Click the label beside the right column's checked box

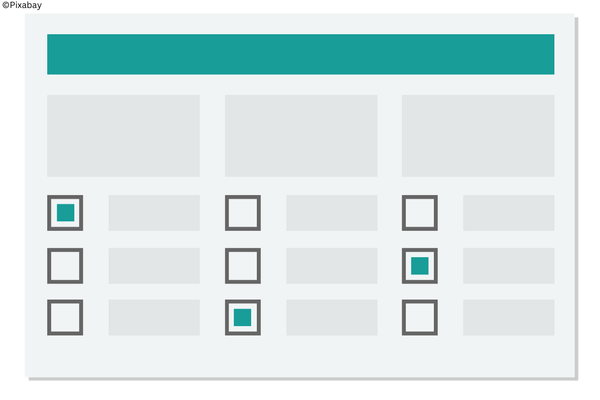508,266
